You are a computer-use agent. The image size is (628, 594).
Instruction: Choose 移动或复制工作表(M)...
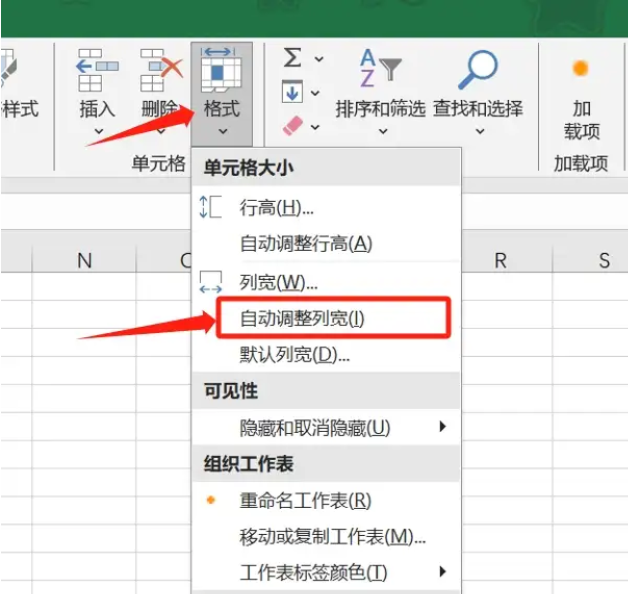pyautogui.click(x=326, y=536)
